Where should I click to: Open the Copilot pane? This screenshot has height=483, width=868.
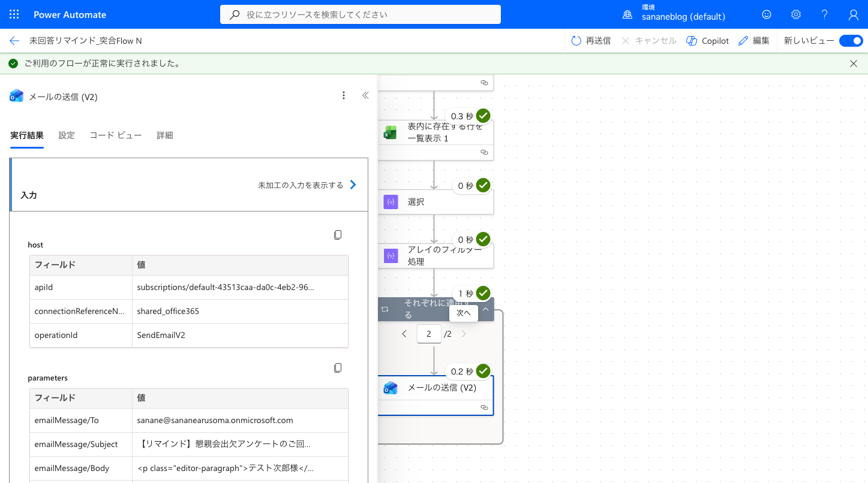708,41
